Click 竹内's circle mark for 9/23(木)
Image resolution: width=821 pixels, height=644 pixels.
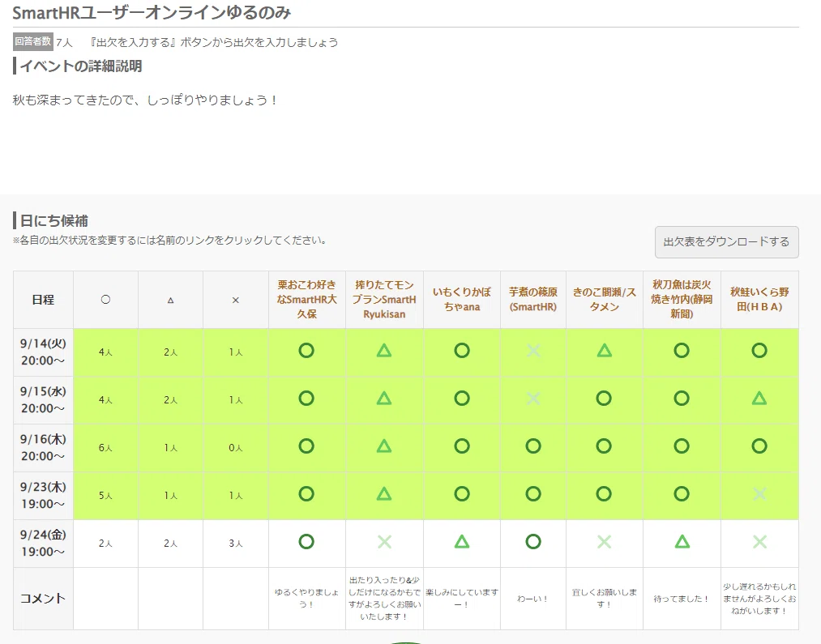coord(682,494)
